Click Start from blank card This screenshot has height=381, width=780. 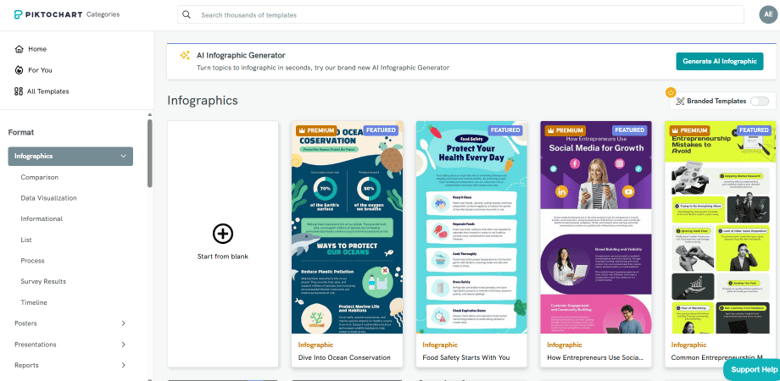pyautogui.click(x=223, y=244)
